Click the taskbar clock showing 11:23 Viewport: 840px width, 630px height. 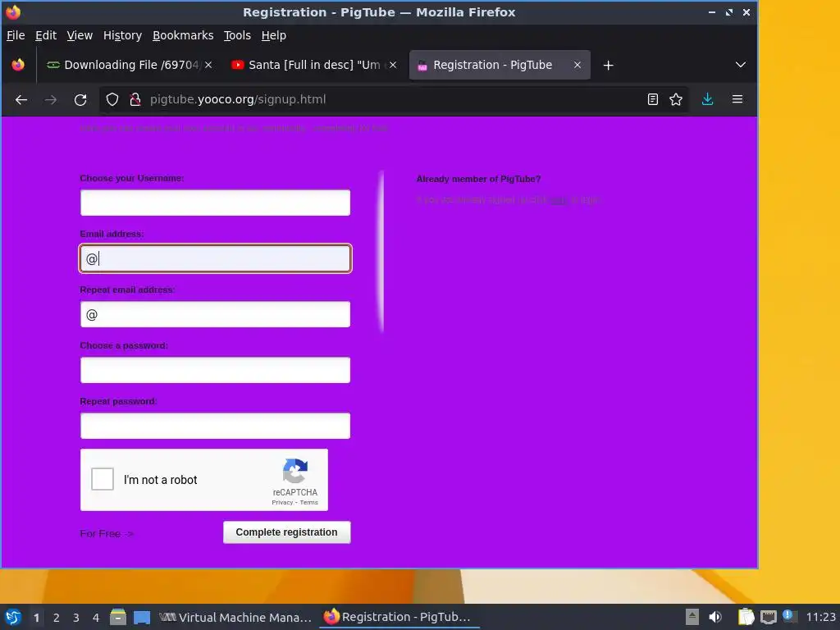point(820,617)
